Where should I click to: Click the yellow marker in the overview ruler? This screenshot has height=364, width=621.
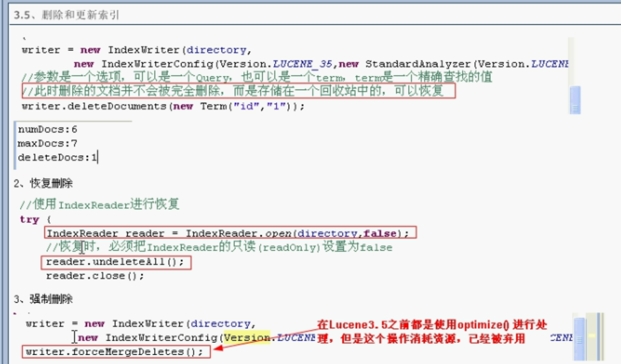click(592, 336)
